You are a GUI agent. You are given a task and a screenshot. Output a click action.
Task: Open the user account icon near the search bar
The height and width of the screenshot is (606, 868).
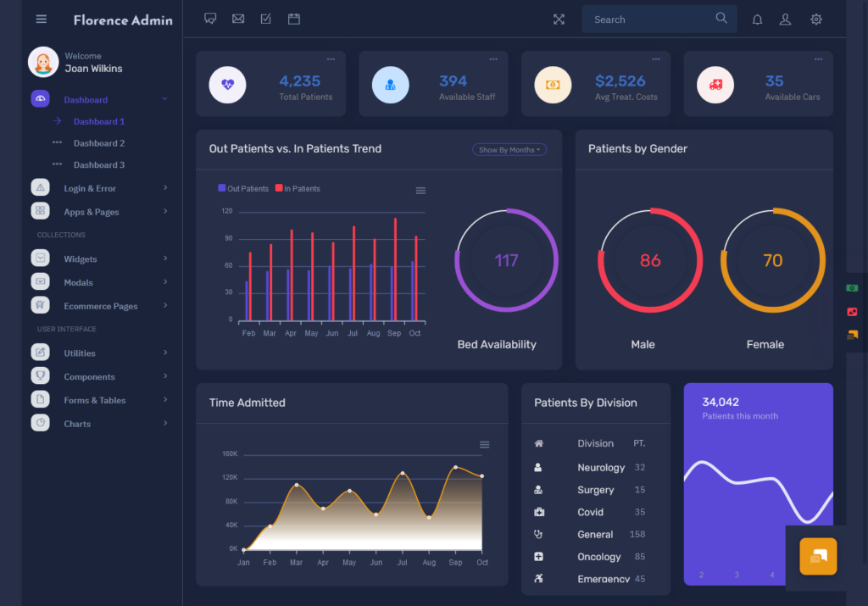(785, 19)
